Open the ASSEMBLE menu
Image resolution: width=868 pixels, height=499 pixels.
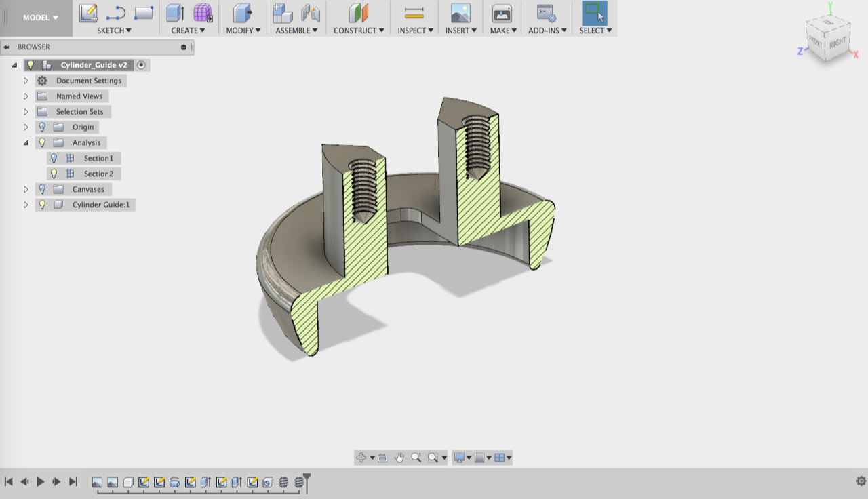pyautogui.click(x=297, y=31)
